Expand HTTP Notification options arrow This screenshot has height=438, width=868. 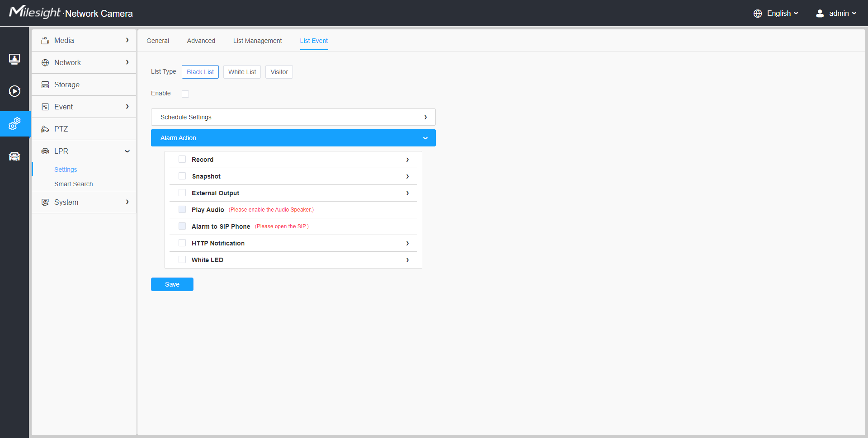(407, 243)
